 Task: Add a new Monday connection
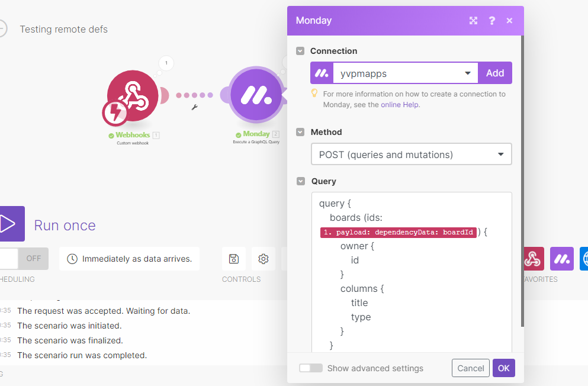[x=495, y=73]
